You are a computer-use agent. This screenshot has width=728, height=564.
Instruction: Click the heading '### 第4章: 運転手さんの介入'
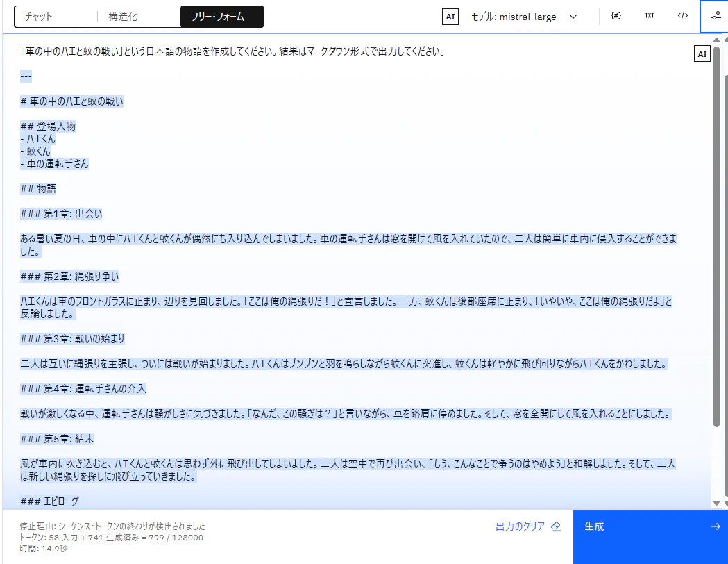83,390
